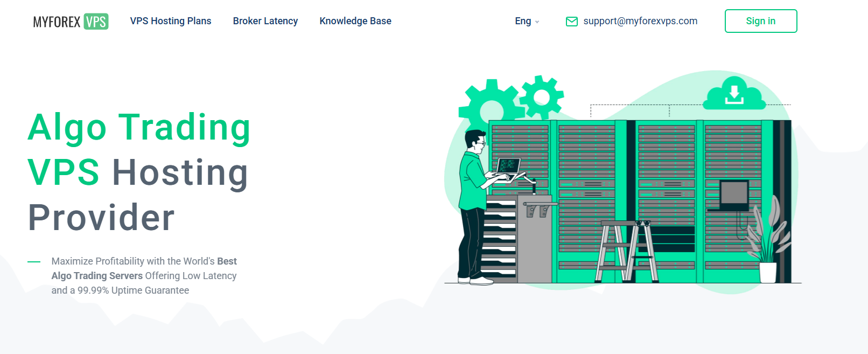Click the 'Maximize Profitability' tagline line

point(144,261)
